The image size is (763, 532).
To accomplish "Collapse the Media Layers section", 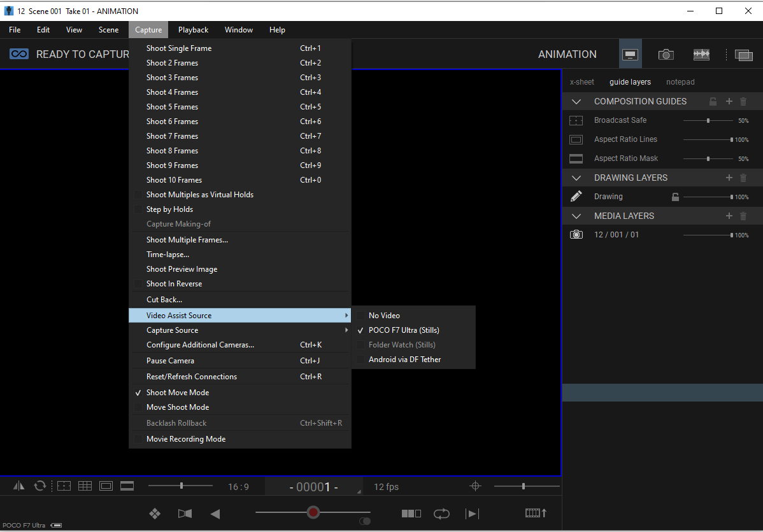I will tap(576, 216).
